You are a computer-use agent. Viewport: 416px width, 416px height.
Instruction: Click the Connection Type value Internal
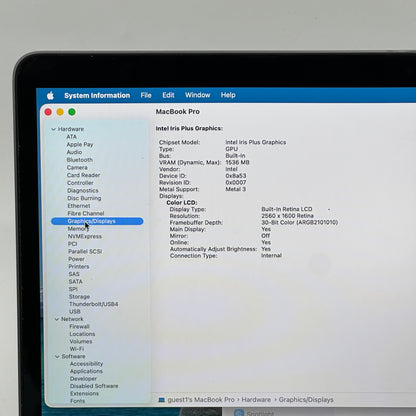pos(271,255)
